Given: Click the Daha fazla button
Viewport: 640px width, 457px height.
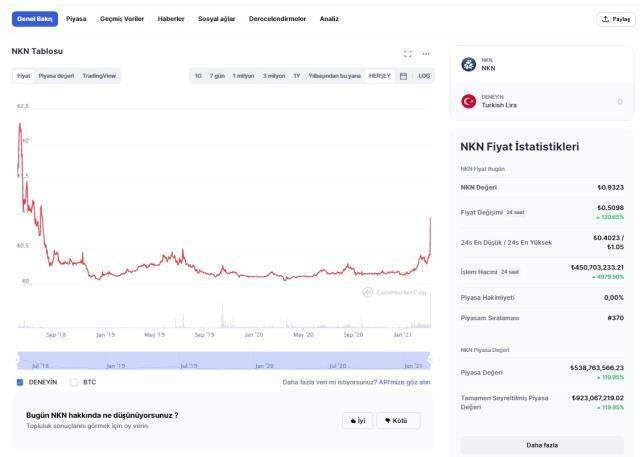Looking at the screenshot, I should click(x=542, y=445).
